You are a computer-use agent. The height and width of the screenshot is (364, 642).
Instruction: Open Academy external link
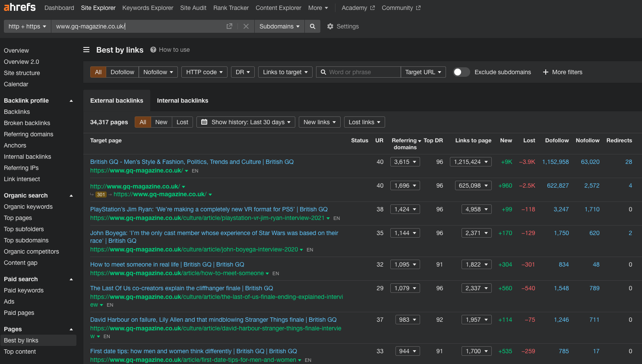click(358, 8)
